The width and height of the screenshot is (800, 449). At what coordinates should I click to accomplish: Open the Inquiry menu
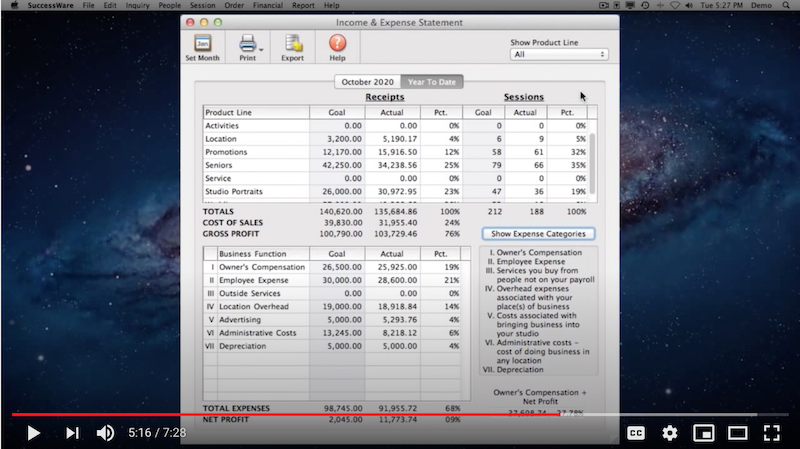pyautogui.click(x=137, y=5)
